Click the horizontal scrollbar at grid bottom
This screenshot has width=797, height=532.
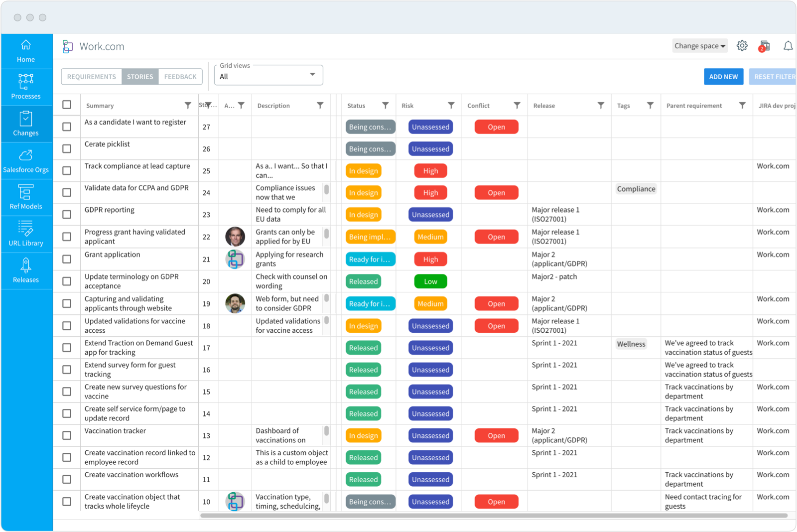(493, 516)
